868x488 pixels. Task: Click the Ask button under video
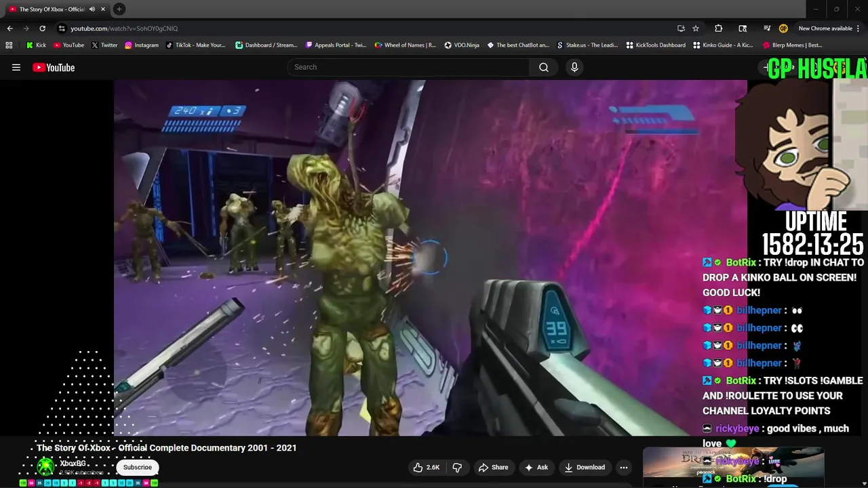click(x=536, y=467)
